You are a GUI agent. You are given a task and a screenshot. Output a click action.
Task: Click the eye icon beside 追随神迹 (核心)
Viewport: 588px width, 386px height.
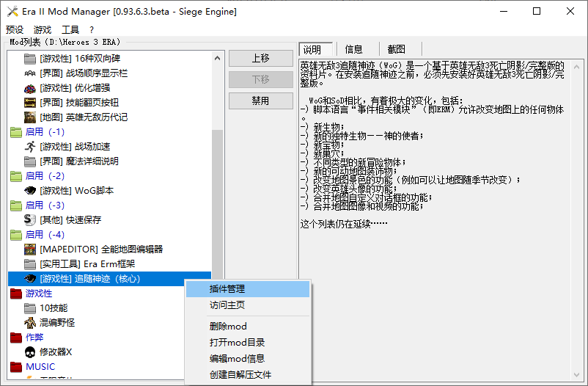pos(30,279)
